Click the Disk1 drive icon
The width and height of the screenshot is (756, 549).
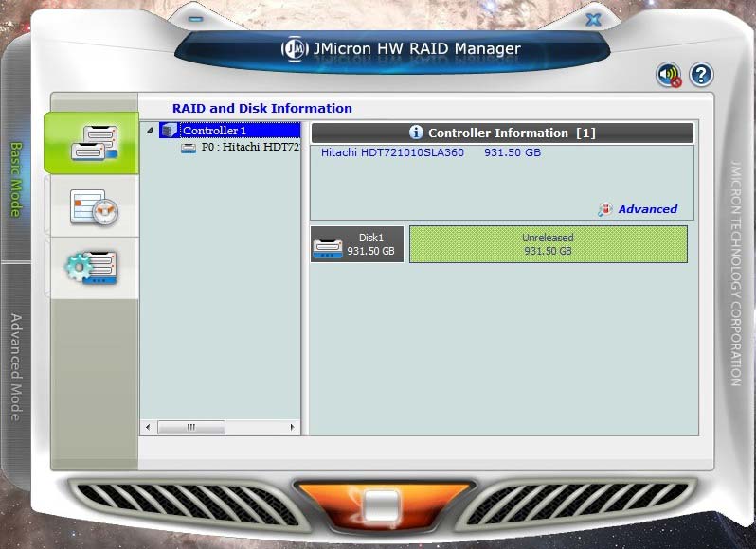tap(328, 245)
